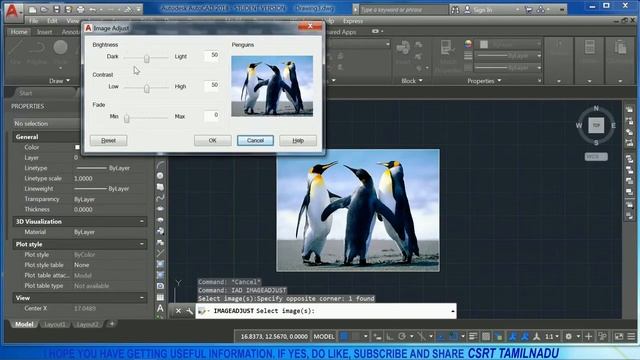Click the Brightness slider handle
This screenshot has height=360, width=640.
click(x=147, y=58)
